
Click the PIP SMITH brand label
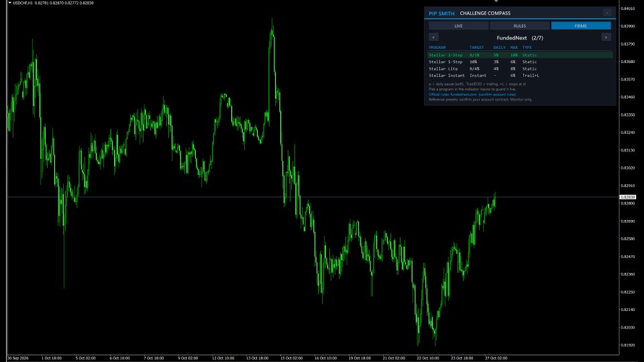441,13
